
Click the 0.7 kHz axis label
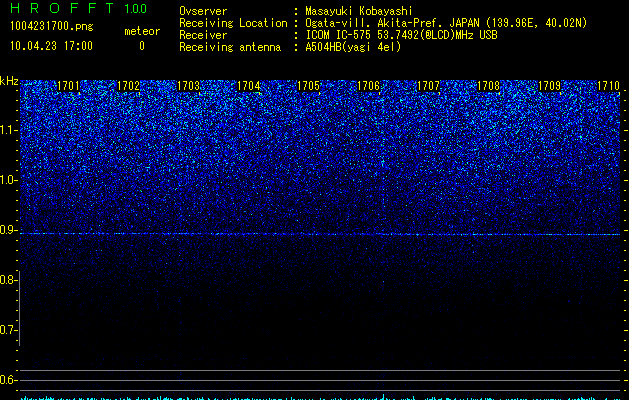pyautogui.click(x=9, y=330)
